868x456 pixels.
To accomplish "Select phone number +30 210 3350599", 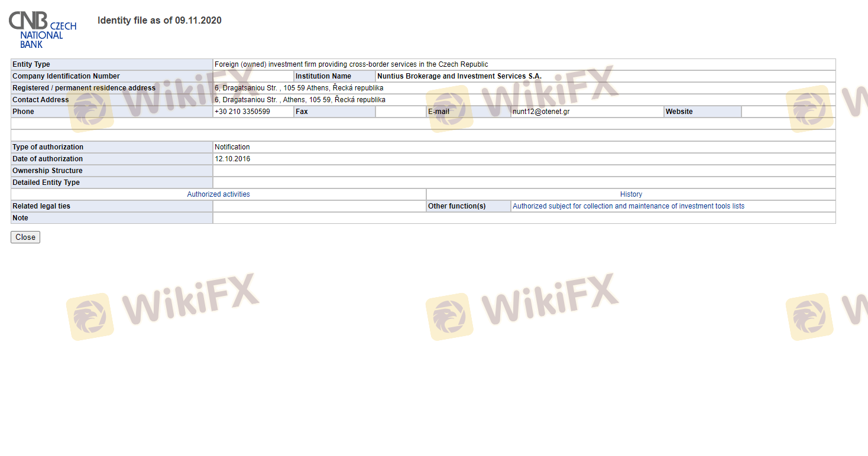I will point(242,112).
